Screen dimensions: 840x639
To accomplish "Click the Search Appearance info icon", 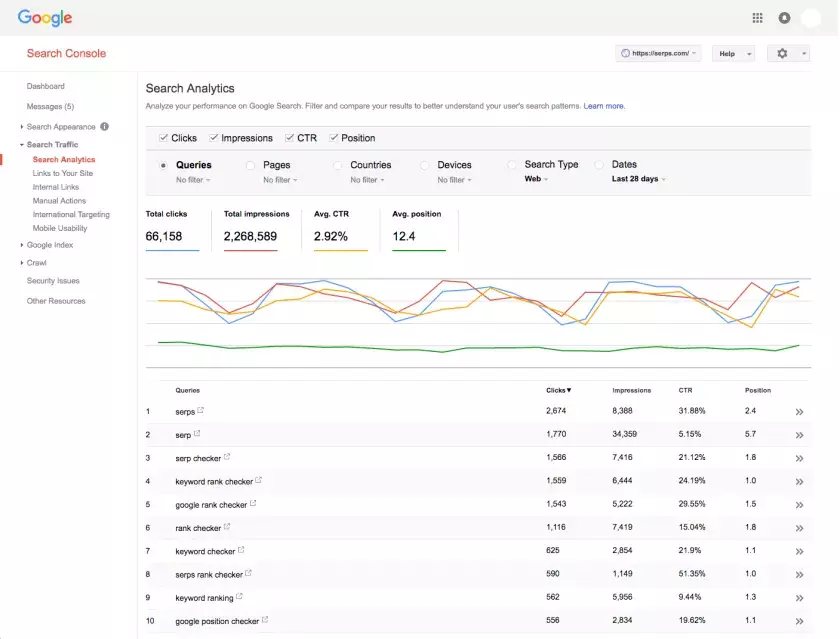I will tap(104, 126).
